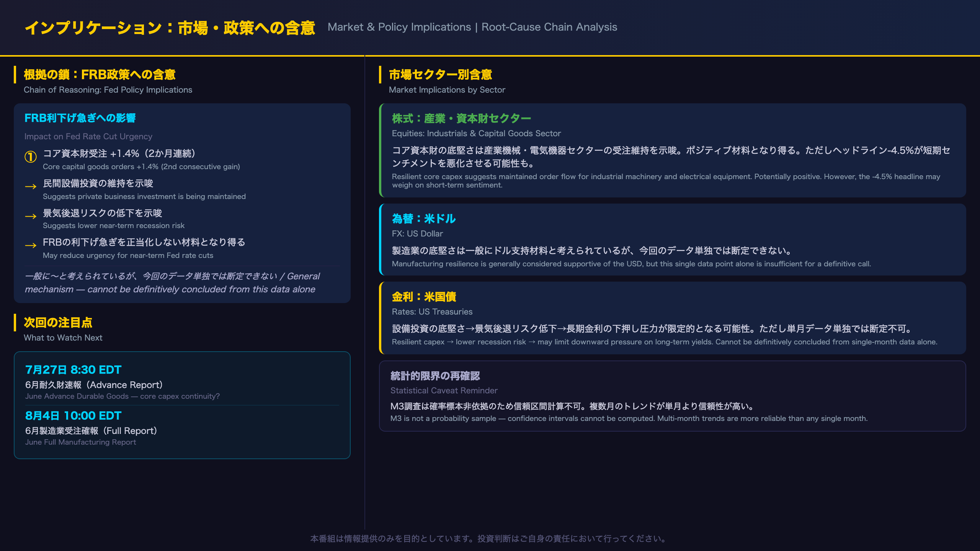
Task: Click the circled number one icon
Action: 31,156
